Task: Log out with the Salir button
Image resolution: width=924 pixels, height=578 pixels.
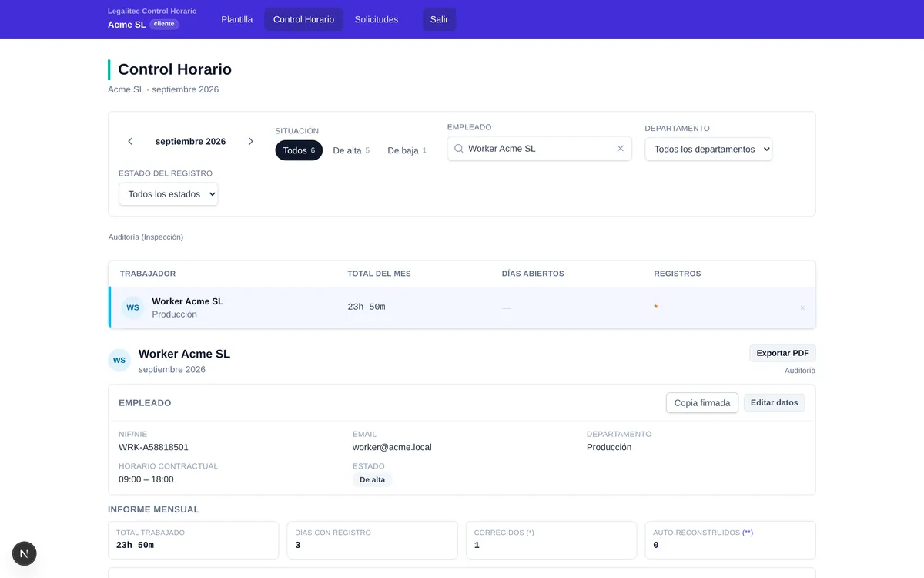Action: click(439, 19)
